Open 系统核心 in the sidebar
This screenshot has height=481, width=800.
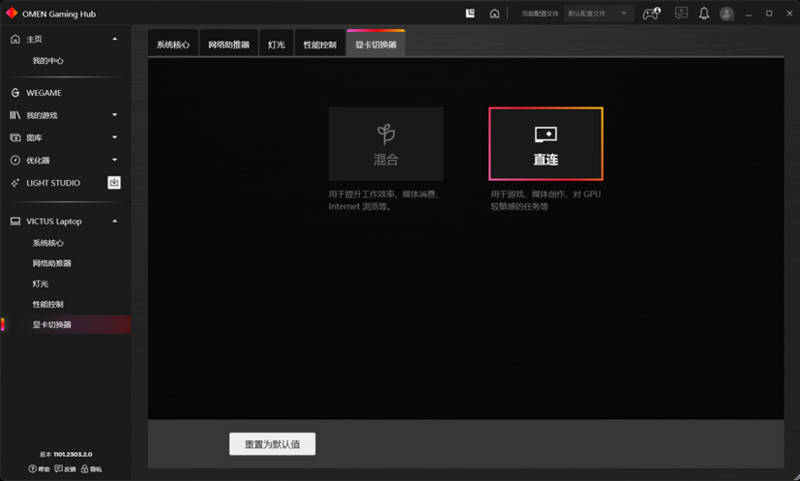(48, 243)
